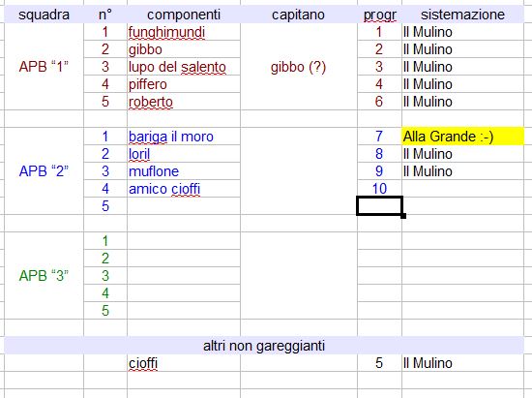Screen dimensions: 532x398
Task: Click the 'capitano' header cell
Action: (x=299, y=15)
